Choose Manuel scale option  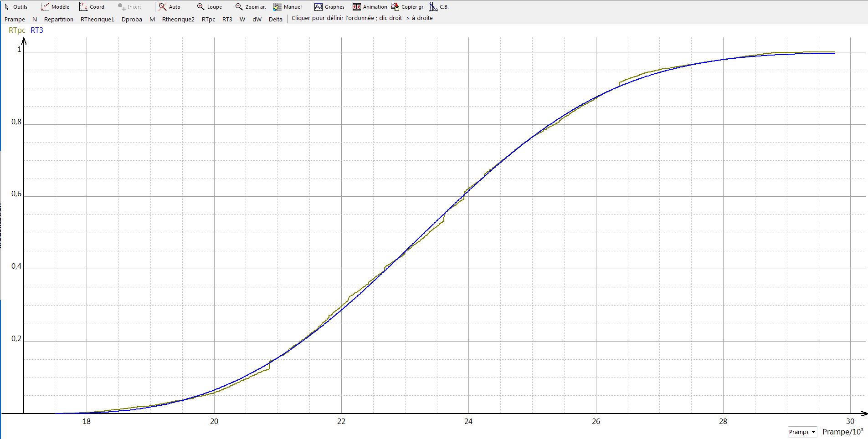pyautogui.click(x=288, y=7)
